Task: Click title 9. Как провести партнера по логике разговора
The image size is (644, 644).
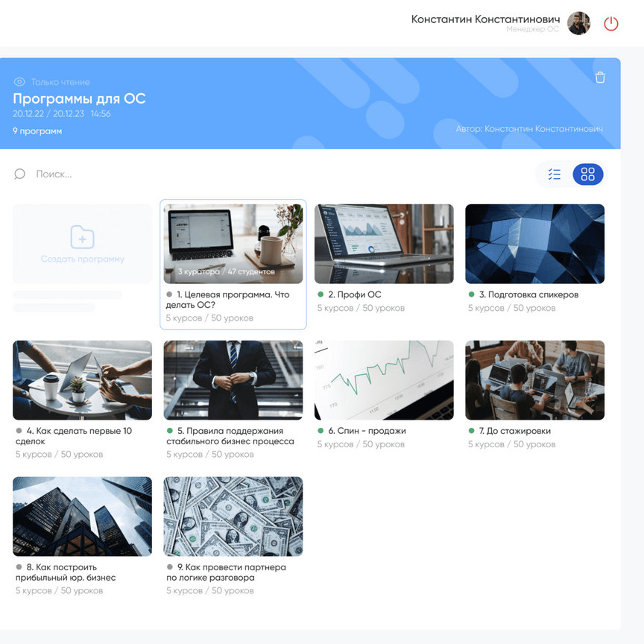Action: (227, 572)
